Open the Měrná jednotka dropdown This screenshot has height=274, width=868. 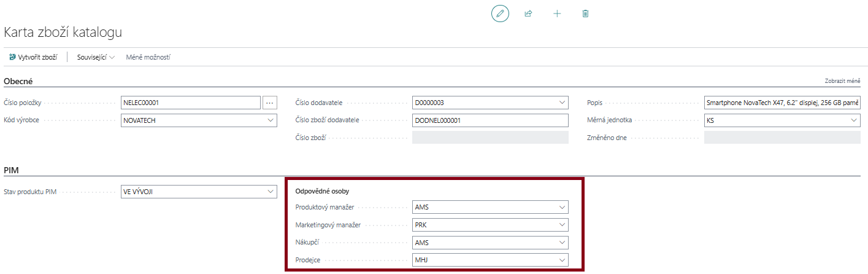coord(854,120)
